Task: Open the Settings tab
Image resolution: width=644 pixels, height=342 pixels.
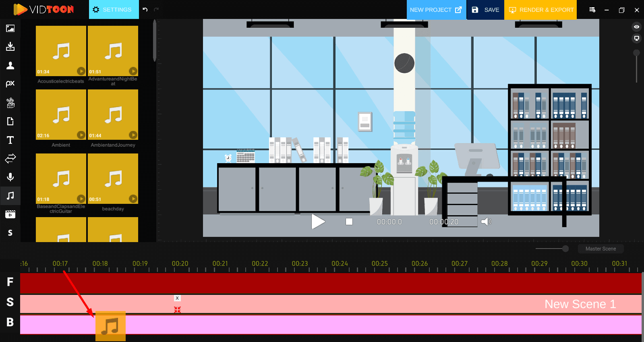Action: pyautogui.click(x=114, y=10)
